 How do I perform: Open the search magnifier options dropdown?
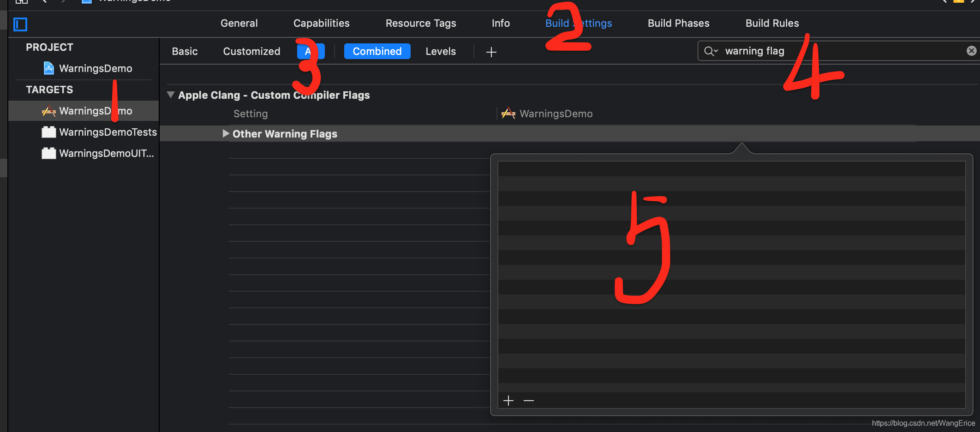[711, 51]
